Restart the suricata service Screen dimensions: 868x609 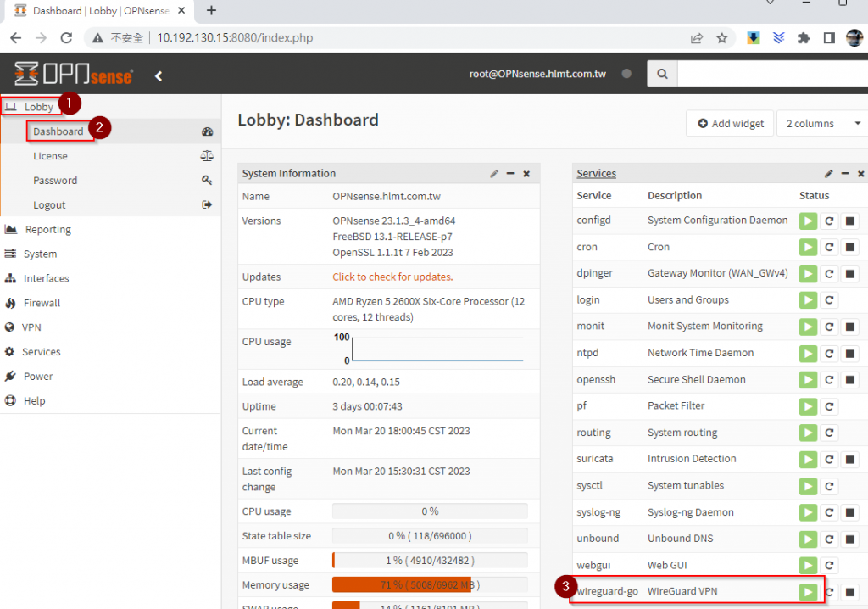(x=829, y=460)
